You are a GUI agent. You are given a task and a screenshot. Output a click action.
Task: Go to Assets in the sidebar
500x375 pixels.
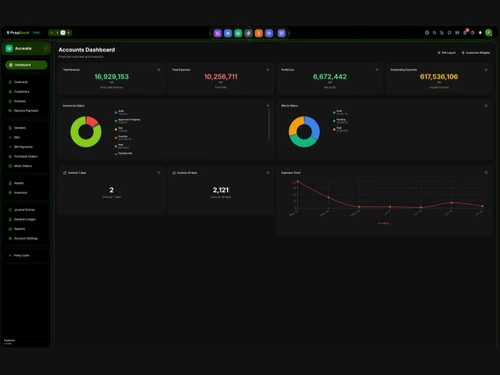(19, 183)
